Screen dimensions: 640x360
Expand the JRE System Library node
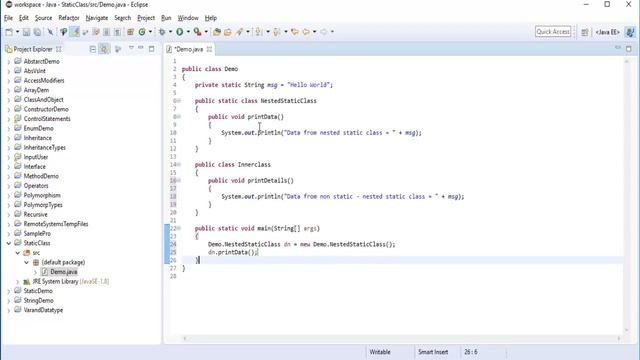(x=18, y=282)
